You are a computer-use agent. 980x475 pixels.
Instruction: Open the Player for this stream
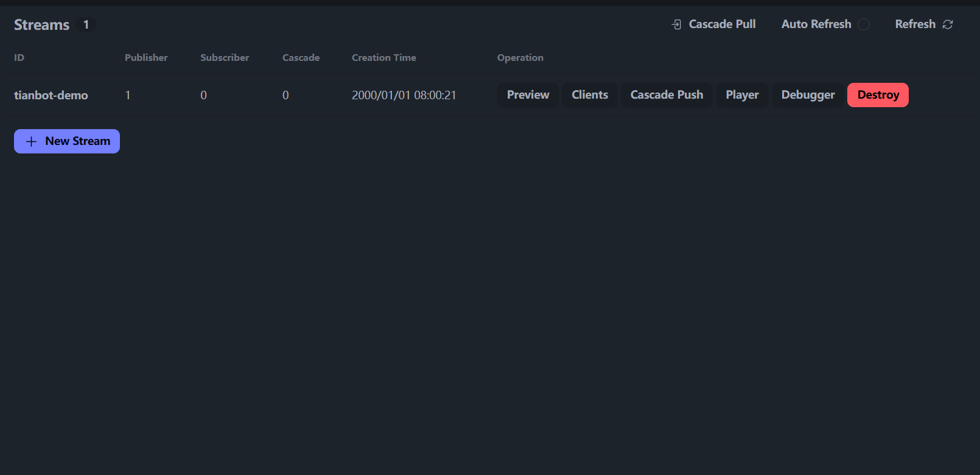742,95
